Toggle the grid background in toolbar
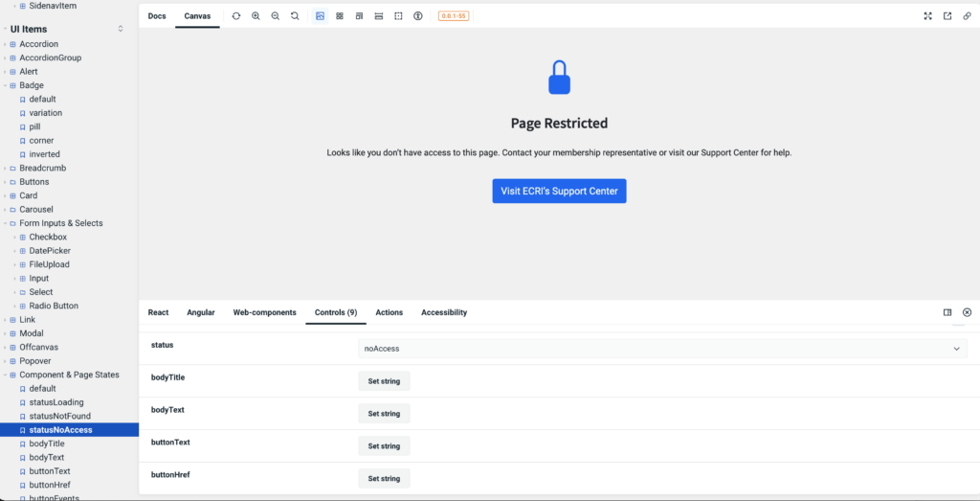Viewport: 980px width, 501px height. click(x=340, y=16)
